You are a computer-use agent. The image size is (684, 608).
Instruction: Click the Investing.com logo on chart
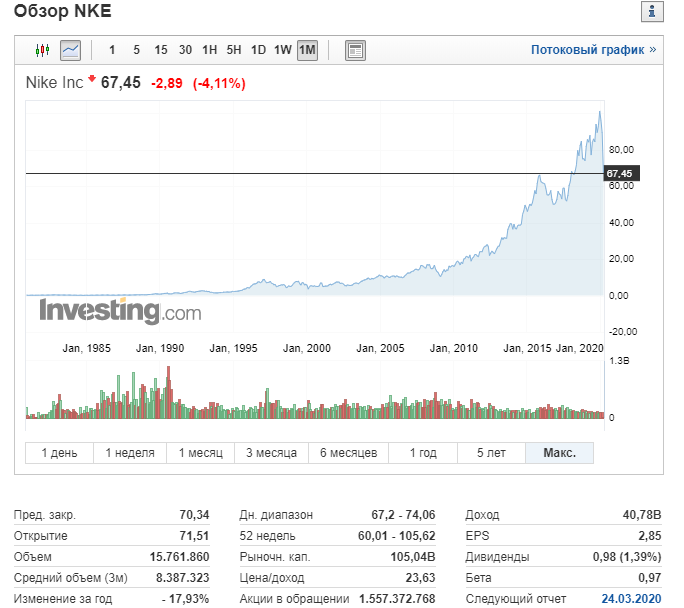point(120,311)
